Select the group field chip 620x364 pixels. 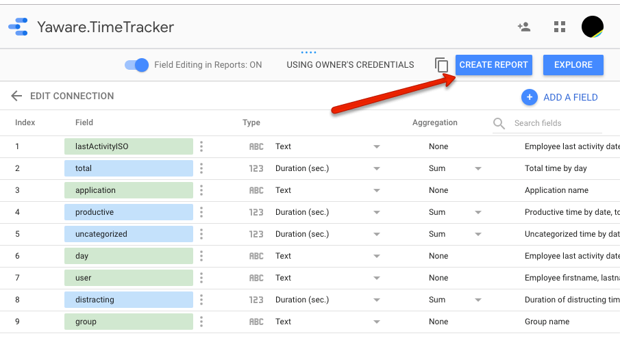pyautogui.click(x=129, y=322)
